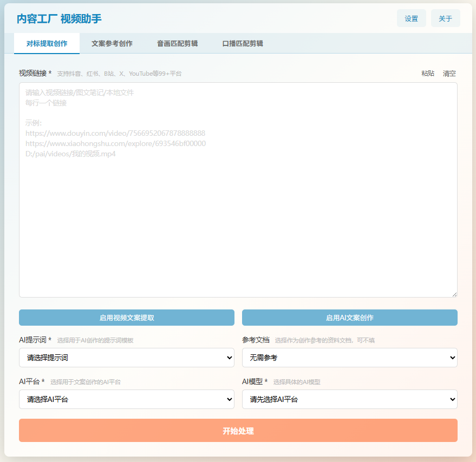Screen dimensions: 476x462
Task: Open the 音画匹配剪辑 tab
Action: pos(177,44)
